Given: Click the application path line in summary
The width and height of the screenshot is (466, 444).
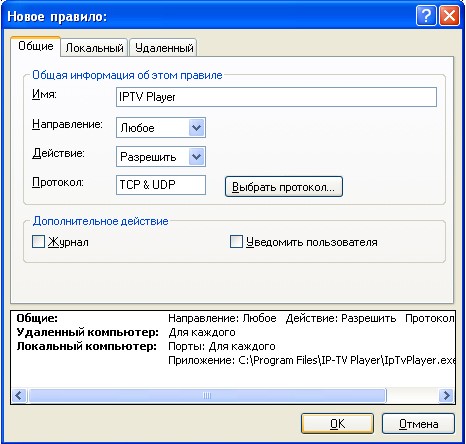Looking at the screenshot, I should tap(311, 360).
